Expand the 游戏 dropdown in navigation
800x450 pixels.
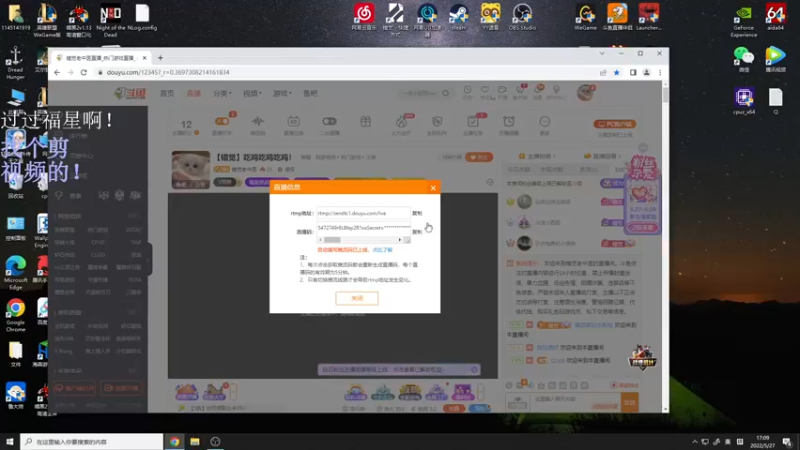point(282,93)
